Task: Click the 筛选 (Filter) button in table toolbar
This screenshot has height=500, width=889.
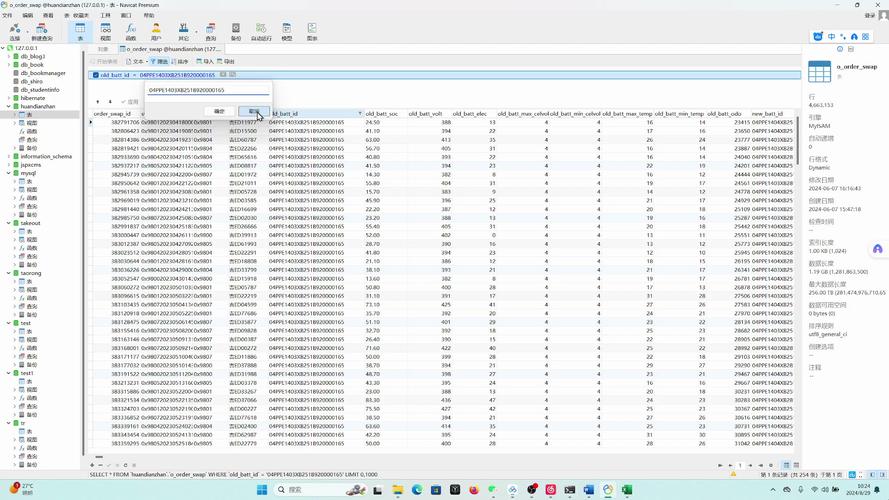Action: [161, 61]
